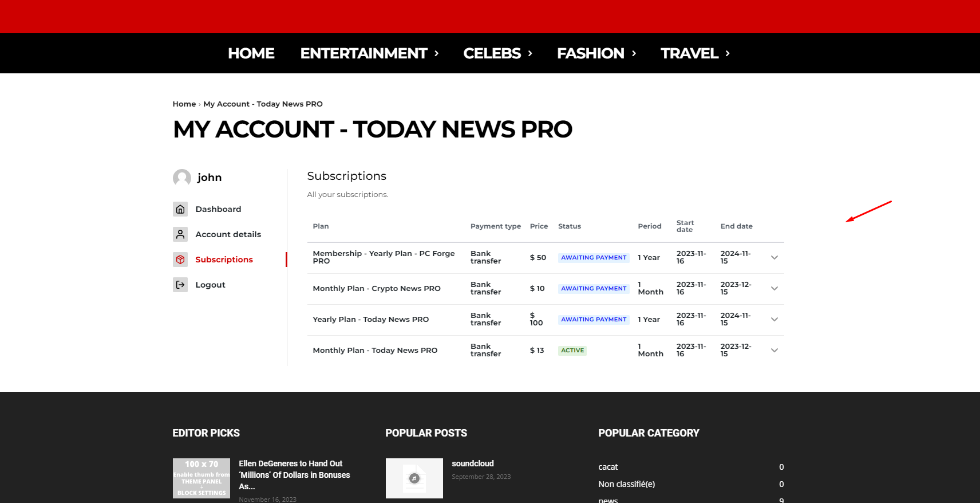Click Monthly Plan - Crypto News PRO text

point(377,289)
